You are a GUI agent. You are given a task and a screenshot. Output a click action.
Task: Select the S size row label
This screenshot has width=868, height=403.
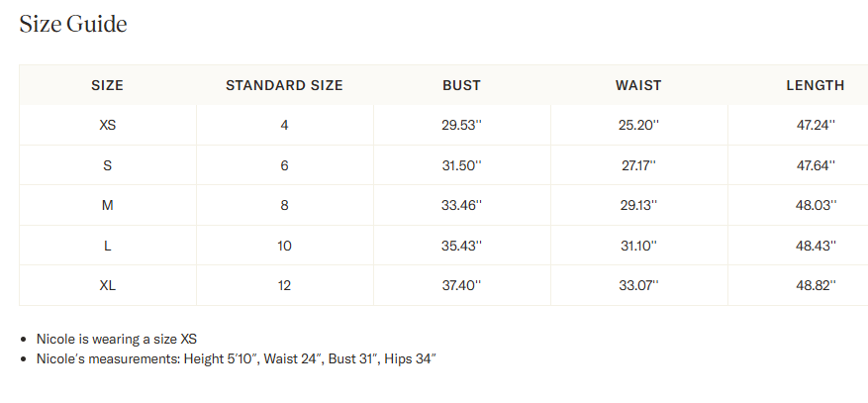(107, 165)
